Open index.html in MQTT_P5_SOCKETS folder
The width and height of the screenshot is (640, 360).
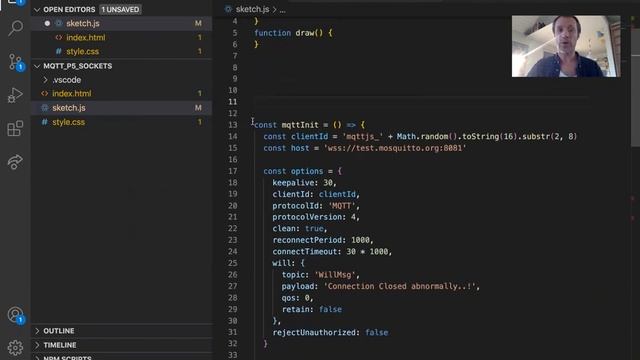122,93
